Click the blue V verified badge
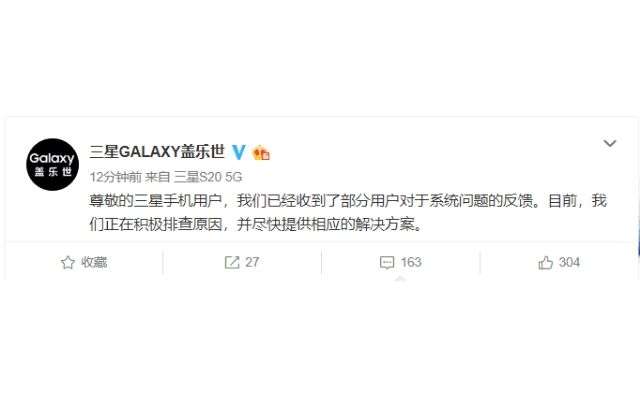Viewport: 640px width, 400px height. [x=239, y=152]
